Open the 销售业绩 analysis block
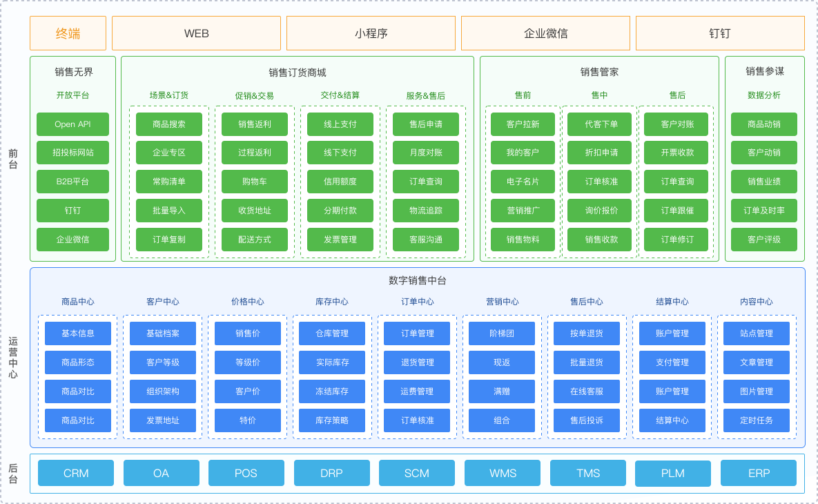Viewport: 818px width, 504px height. 764,182
